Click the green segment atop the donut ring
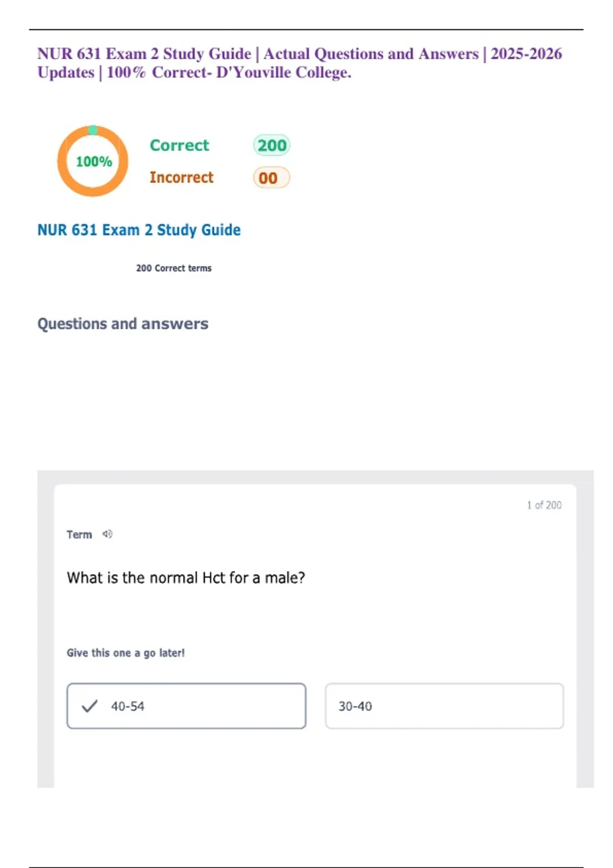Image resolution: width=613 pixels, height=868 pixels. pyautogui.click(x=93, y=130)
